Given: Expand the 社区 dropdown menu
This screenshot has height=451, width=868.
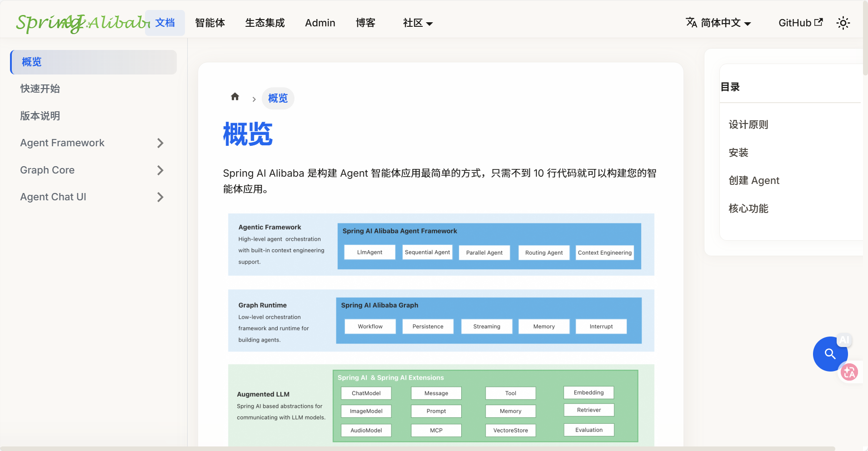Looking at the screenshot, I should [418, 23].
